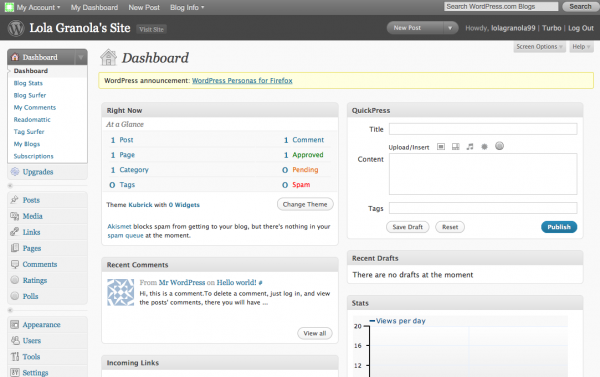Open the Akismet link in Right Now

(119, 227)
